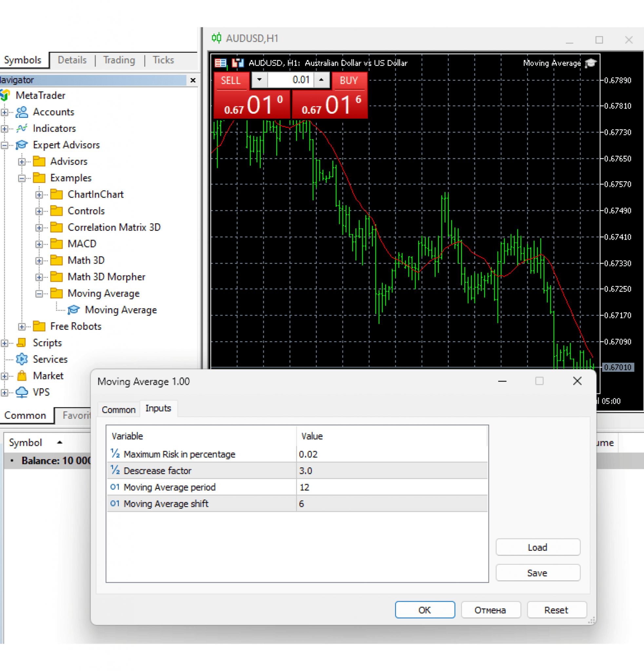Click the Services gear icon
644x671 pixels.
tap(22, 359)
